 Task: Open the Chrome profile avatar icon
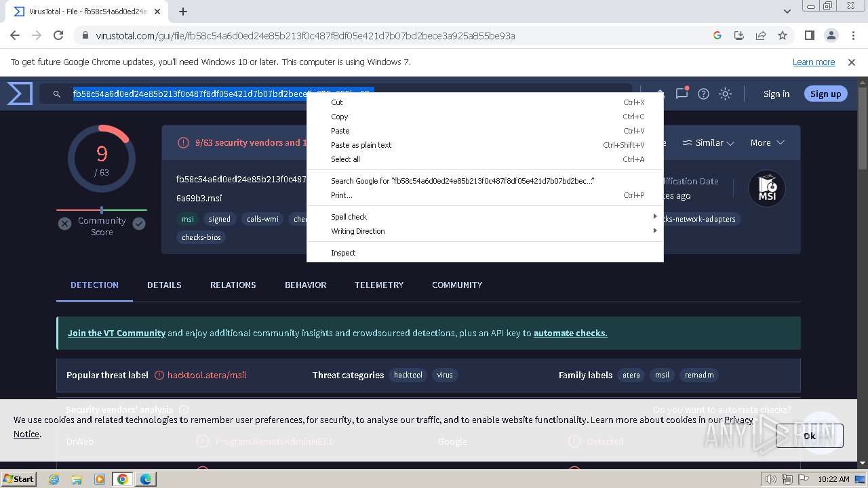(x=831, y=35)
